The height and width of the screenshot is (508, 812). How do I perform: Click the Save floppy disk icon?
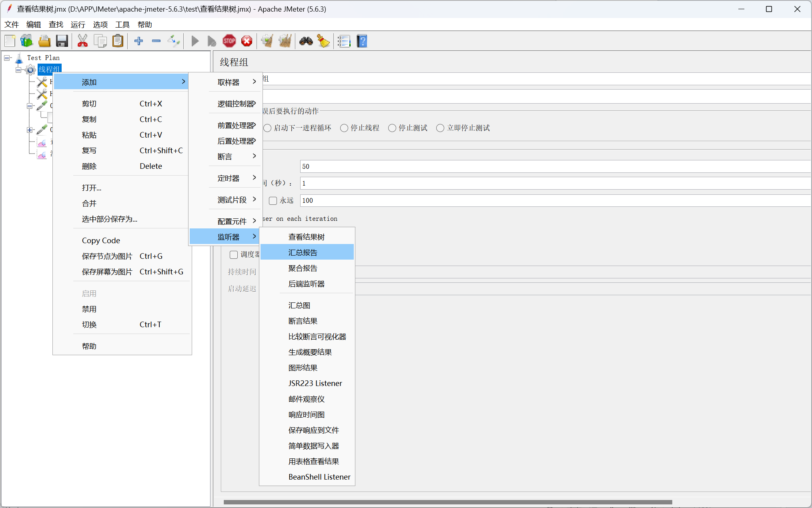62,41
